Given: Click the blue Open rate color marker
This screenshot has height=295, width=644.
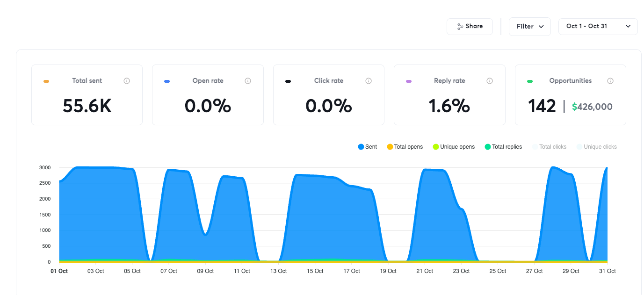Looking at the screenshot, I should tap(167, 81).
